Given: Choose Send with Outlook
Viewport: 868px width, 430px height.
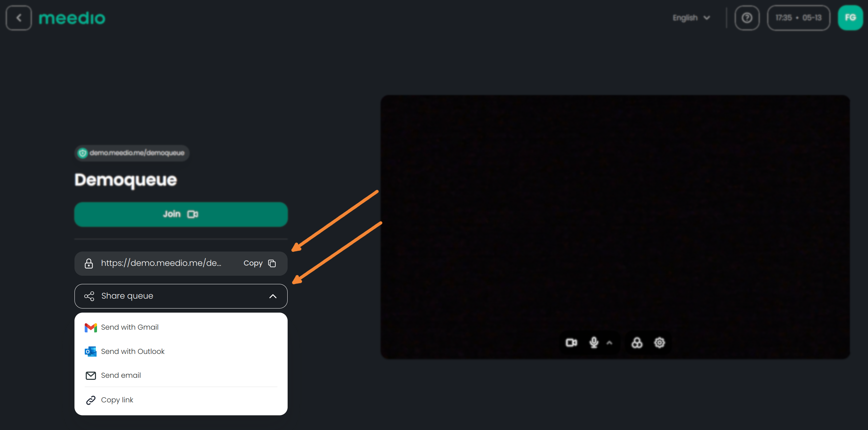Looking at the screenshot, I should click(x=181, y=352).
